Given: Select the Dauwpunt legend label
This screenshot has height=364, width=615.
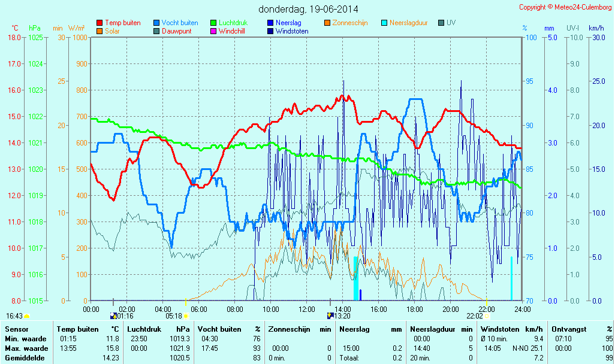Looking at the screenshot, I should click(176, 31).
